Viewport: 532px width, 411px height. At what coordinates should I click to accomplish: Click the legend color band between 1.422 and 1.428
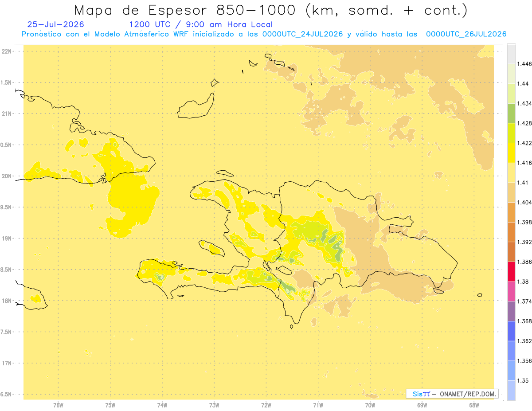pyautogui.click(x=511, y=133)
